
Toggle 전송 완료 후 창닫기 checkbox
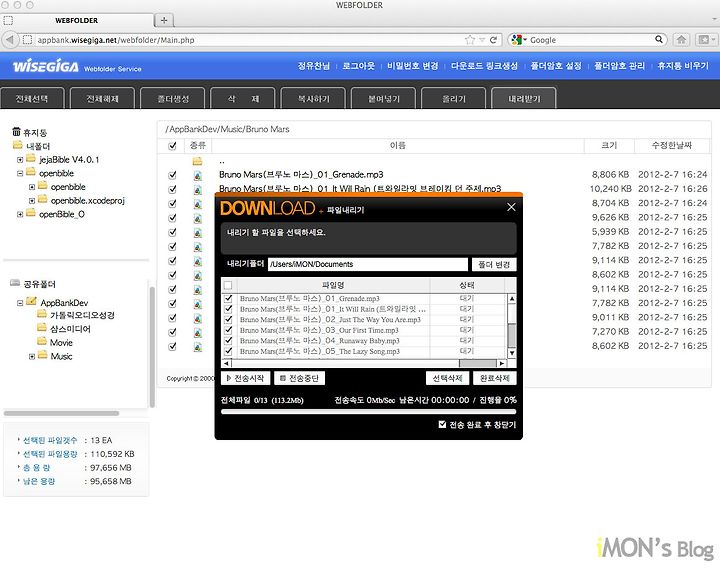click(x=442, y=424)
